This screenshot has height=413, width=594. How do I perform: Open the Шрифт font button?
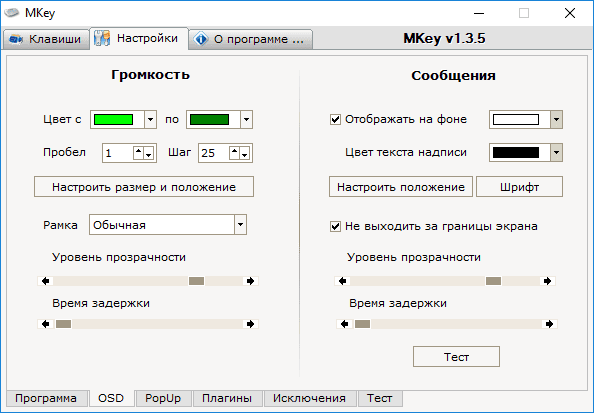tap(519, 187)
